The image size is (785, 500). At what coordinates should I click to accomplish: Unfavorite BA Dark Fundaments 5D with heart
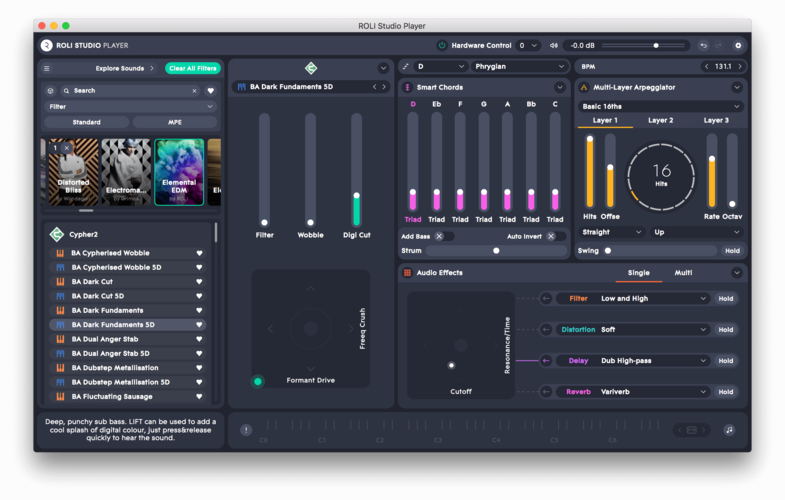coord(199,325)
